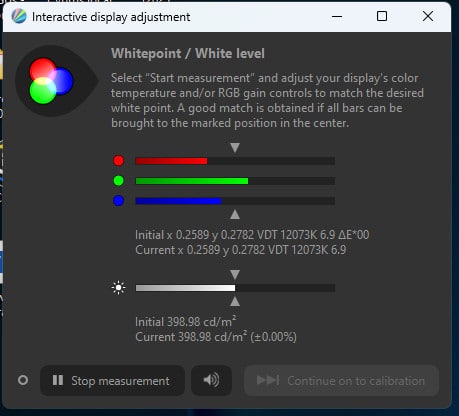
Task: Click the top center marker above RGB bars
Action: tap(235, 148)
